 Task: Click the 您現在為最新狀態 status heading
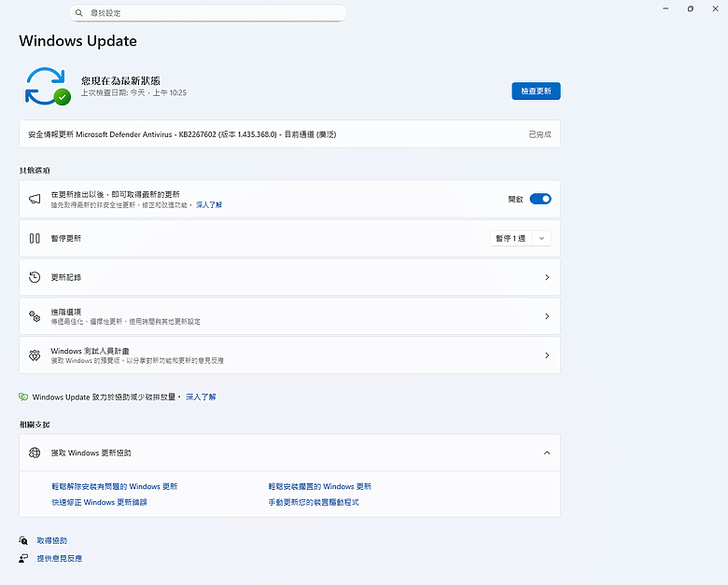(120, 80)
